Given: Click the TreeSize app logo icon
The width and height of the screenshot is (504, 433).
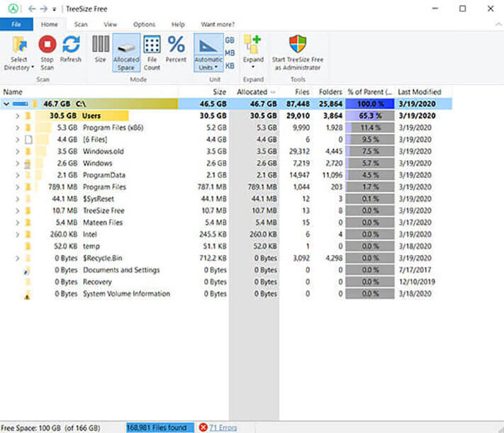Looking at the screenshot, I should (13, 9).
